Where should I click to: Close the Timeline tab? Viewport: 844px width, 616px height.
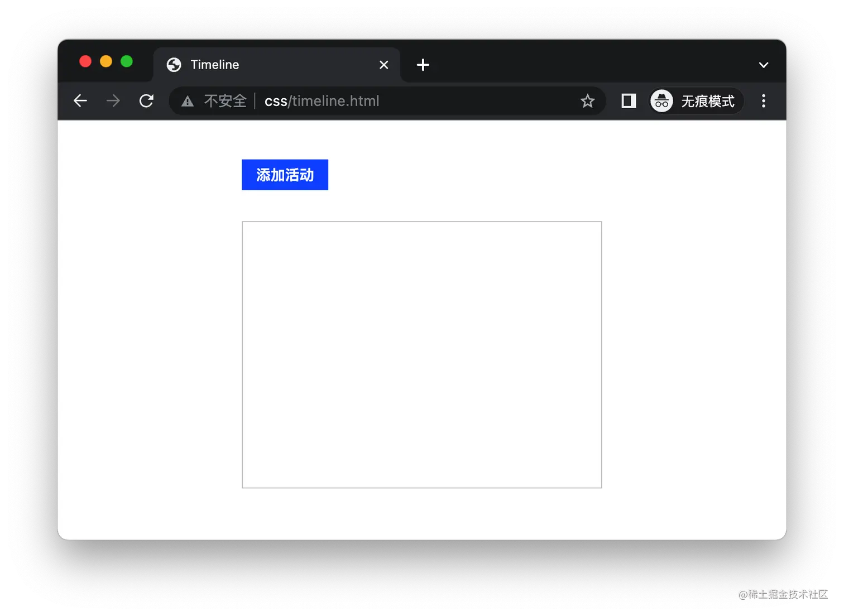(x=383, y=65)
